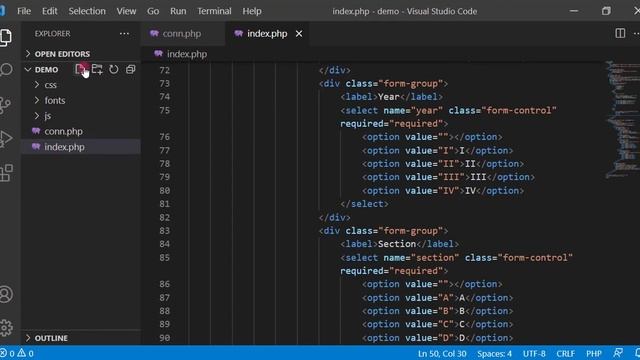Click the Year label text on line 74
The height and width of the screenshot is (360, 640).
389,97
